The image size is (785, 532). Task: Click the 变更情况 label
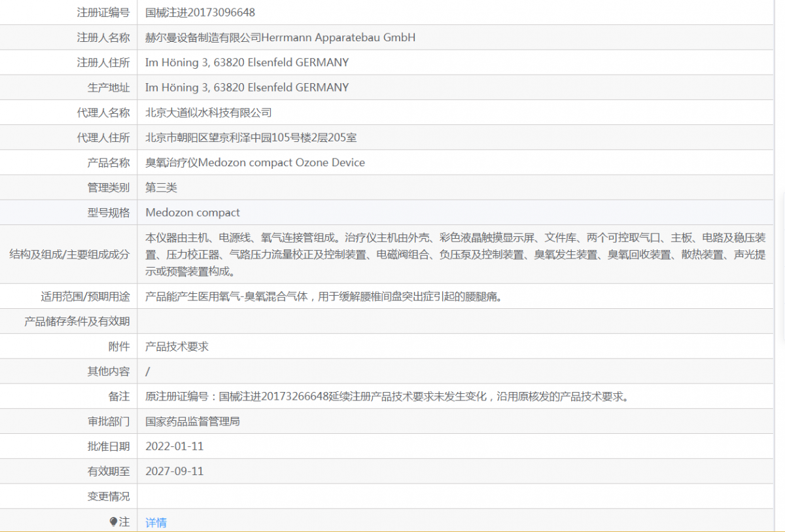(109, 496)
